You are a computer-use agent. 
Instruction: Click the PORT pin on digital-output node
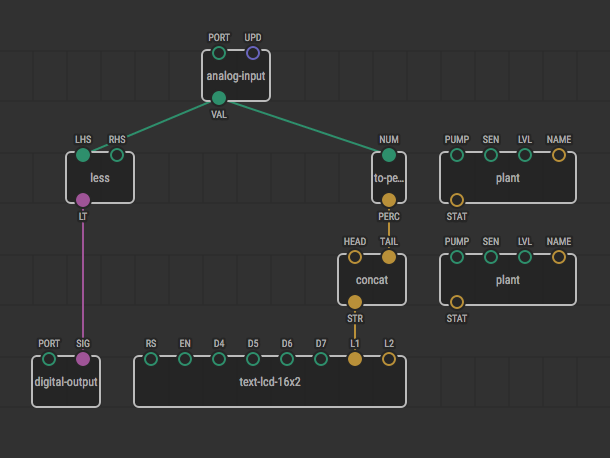click(x=49, y=359)
